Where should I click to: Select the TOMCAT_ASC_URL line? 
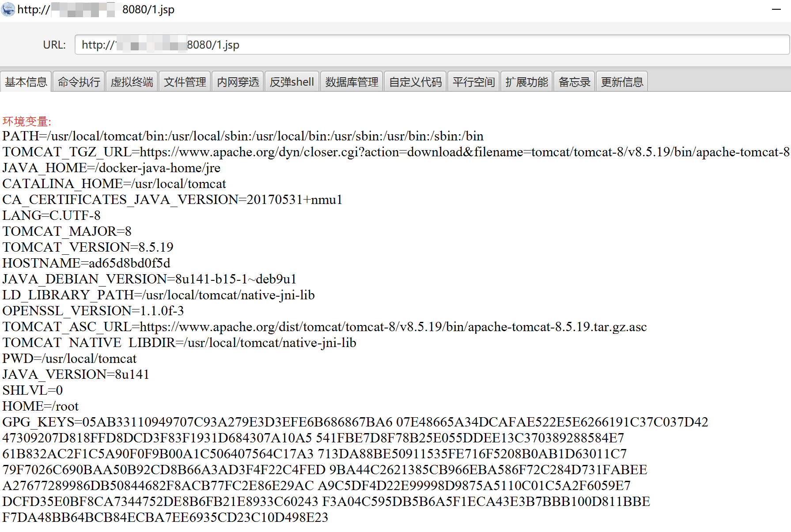pyautogui.click(x=325, y=327)
